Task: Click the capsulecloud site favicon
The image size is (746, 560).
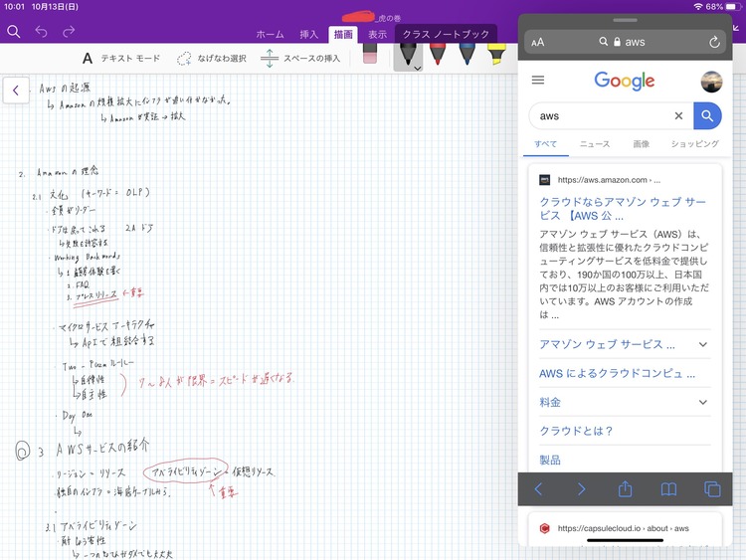Action: 545,528
